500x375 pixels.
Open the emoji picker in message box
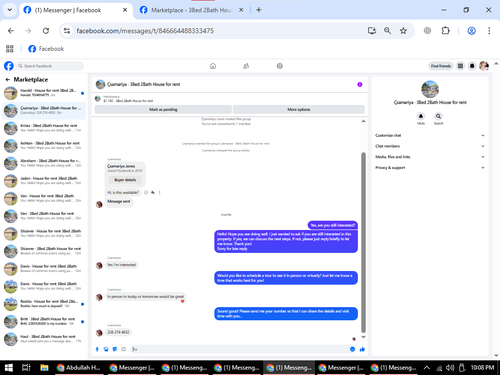pos(352,349)
